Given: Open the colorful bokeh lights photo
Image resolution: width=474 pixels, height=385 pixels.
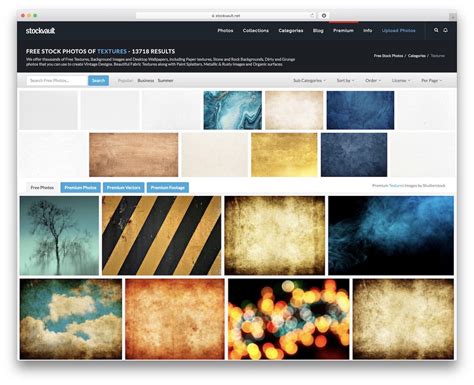Looking at the screenshot, I should tap(289, 319).
